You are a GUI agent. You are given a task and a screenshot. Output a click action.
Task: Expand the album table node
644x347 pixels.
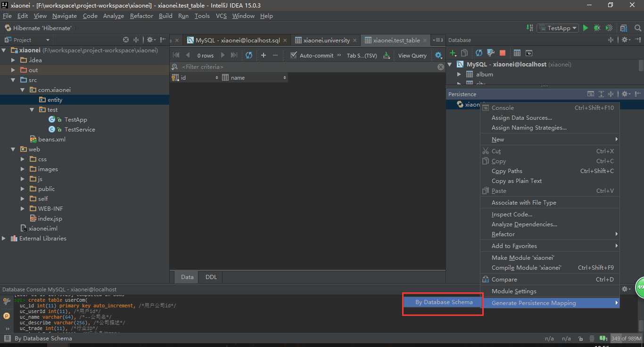459,74
